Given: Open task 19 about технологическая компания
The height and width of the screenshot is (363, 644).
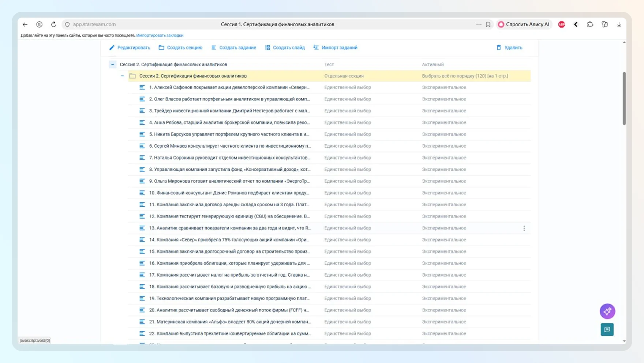Looking at the screenshot, I should point(229,299).
